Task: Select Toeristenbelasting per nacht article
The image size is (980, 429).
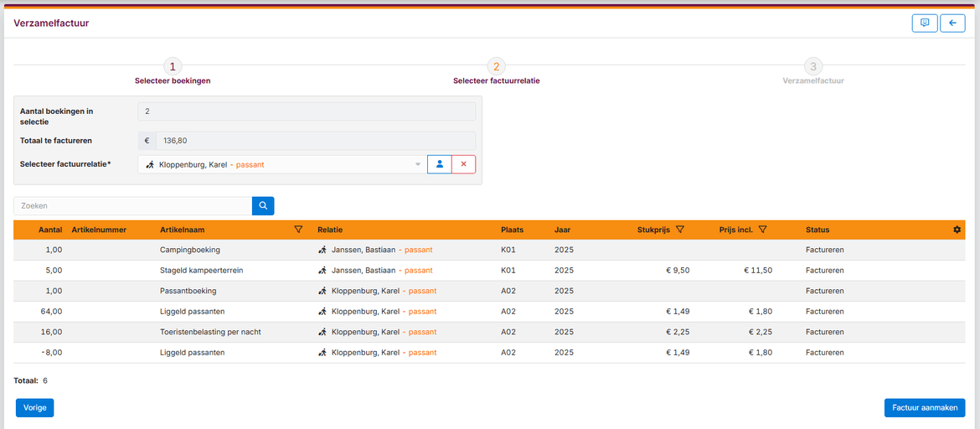Action: tap(210, 332)
